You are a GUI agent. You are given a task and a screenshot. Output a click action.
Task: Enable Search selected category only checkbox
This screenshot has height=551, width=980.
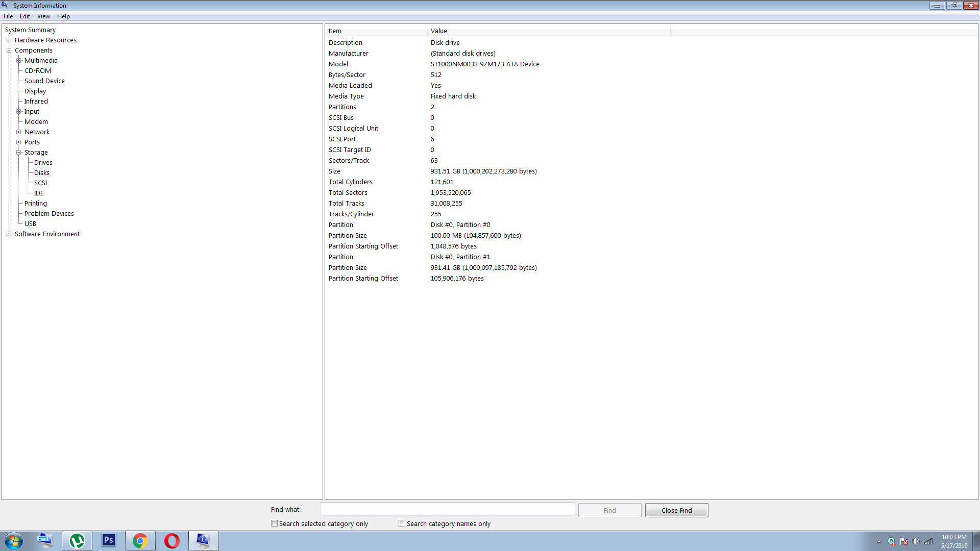(x=275, y=523)
